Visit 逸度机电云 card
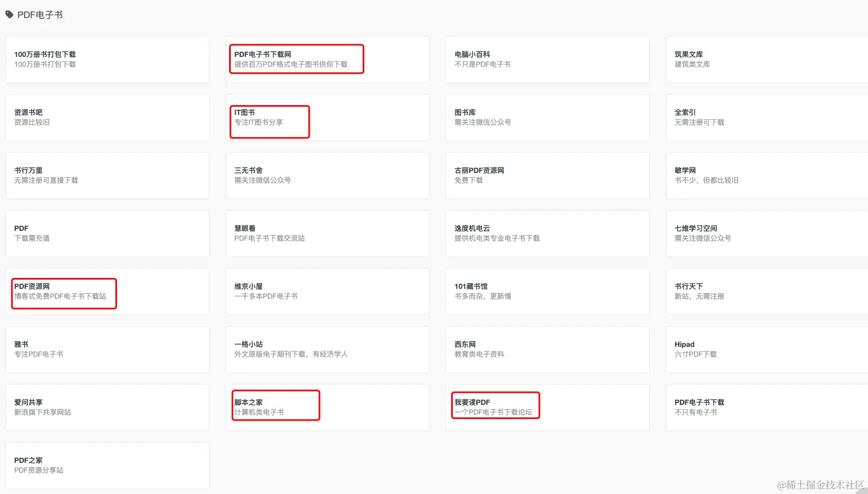 click(547, 234)
